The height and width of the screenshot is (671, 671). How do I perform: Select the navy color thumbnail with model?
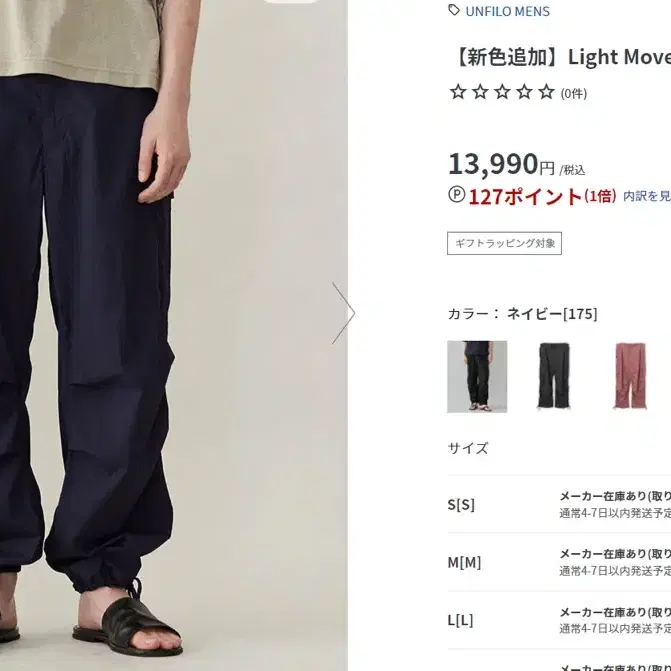tap(477, 377)
